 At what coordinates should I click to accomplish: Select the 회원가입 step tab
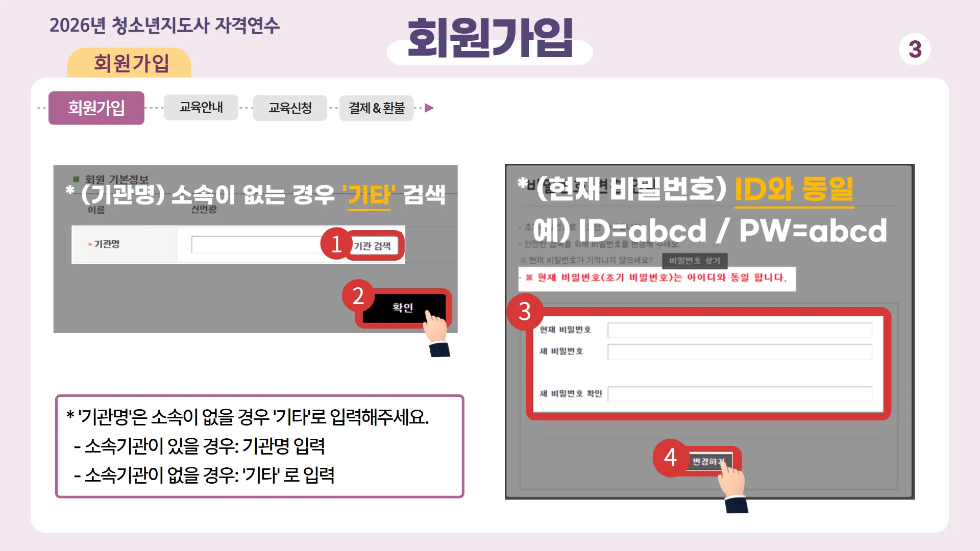point(96,108)
